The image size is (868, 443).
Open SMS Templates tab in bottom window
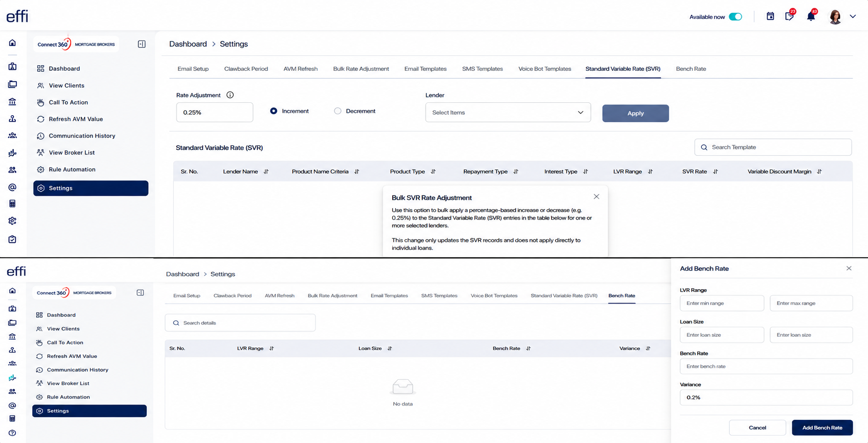439,296
